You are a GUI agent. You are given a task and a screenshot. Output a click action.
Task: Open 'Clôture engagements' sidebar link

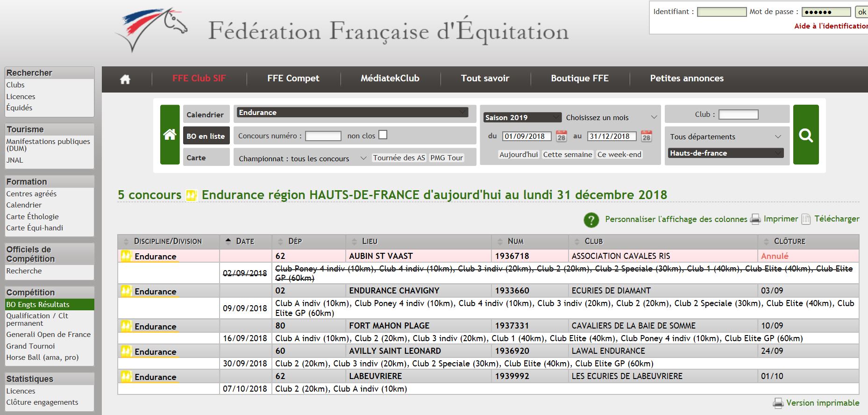pyautogui.click(x=42, y=402)
